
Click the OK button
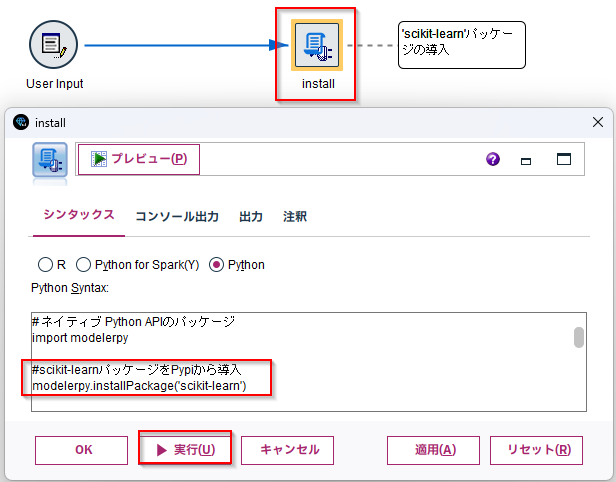pyautogui.click(x=81, y=450)
